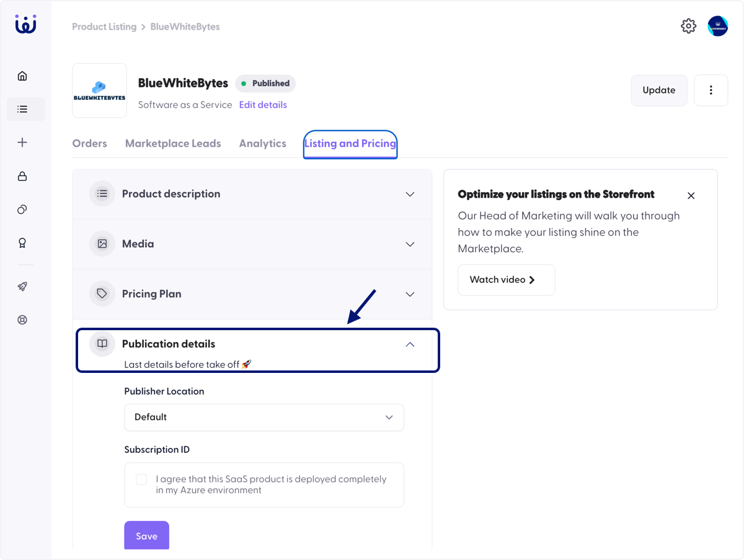Expand the Product description section chevron
Screen dimensions: 744x560
tap(410, 194)
